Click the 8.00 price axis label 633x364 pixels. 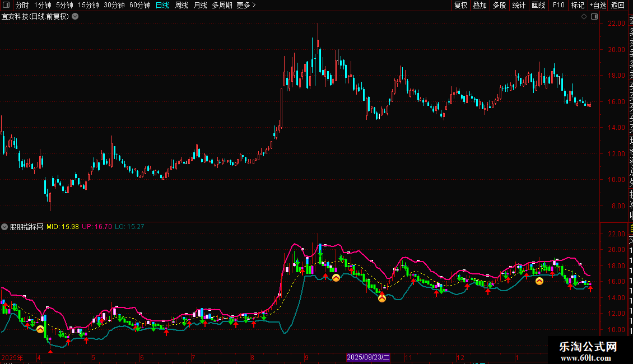click(618, 206)
